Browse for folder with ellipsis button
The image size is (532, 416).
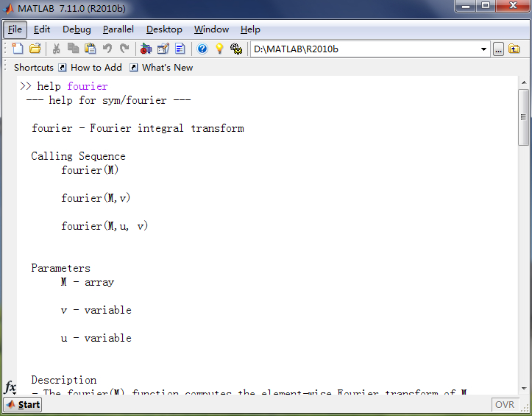pos(498,49)
